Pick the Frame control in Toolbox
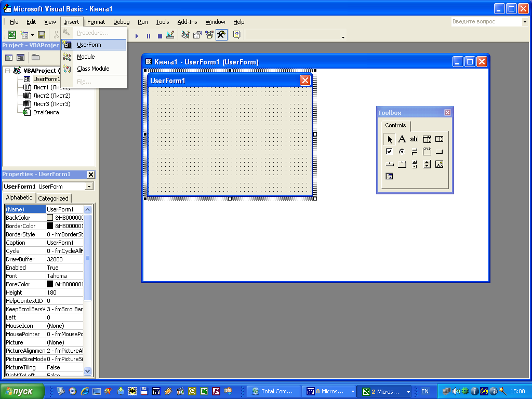Viewport: 532px width, 399px height. click(427, 152)
